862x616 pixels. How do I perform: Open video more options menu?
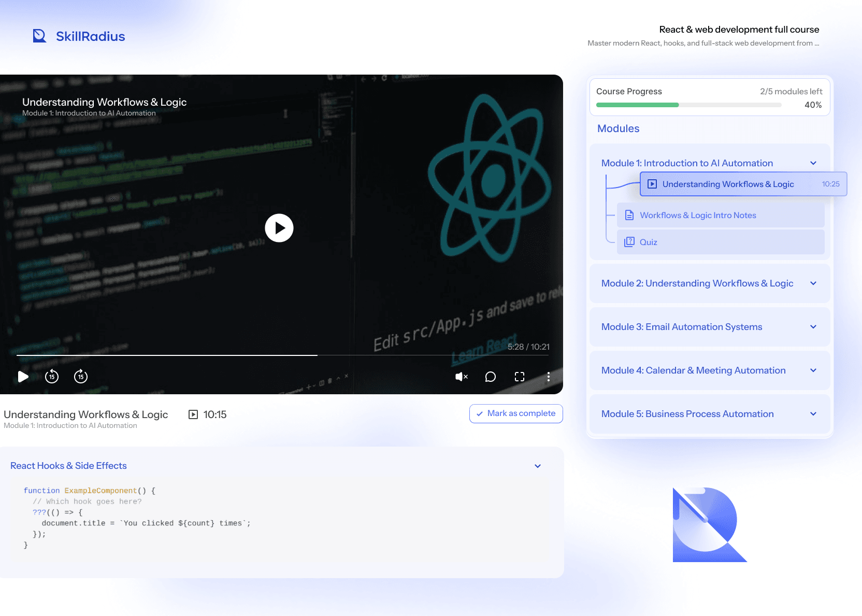tap(549, 377)
